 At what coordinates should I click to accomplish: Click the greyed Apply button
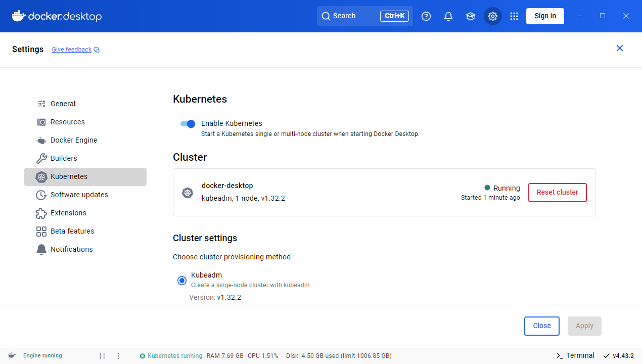[584, 326]
